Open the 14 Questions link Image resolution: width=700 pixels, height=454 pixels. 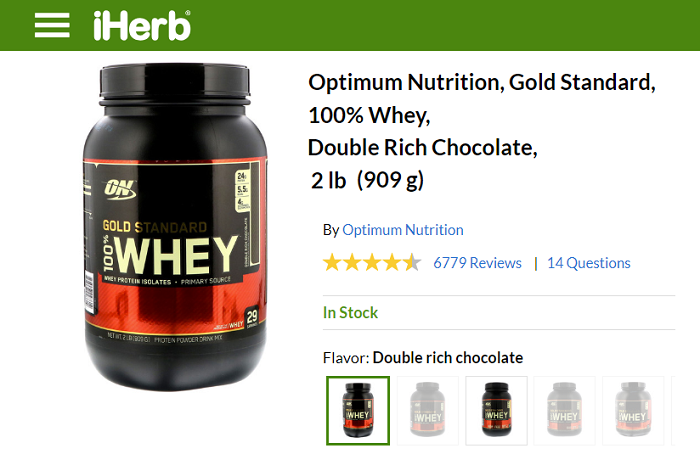coord(589,263)
